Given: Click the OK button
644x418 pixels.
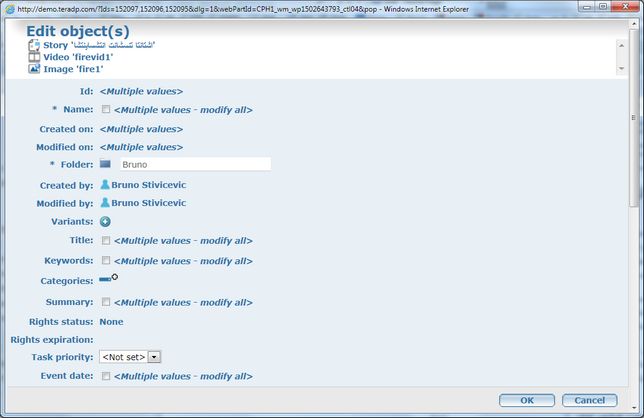Looking at the screenshot, I should 527,400.
